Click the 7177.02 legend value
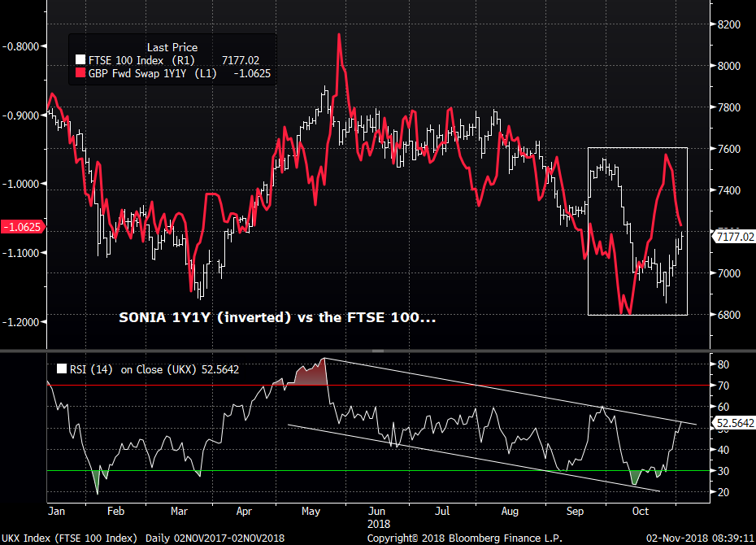 pyautogui.click(x=241, y=60)
